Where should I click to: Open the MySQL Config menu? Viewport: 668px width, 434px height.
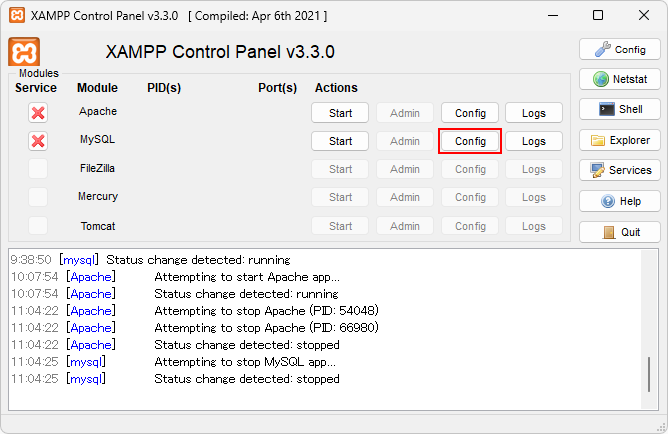click(470, 141)
